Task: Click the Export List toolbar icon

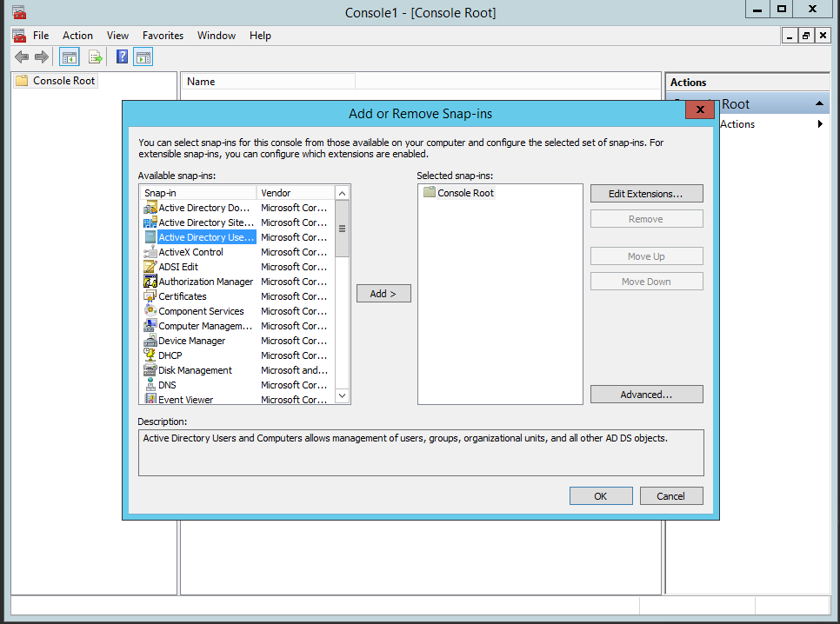Action: [x=96, y=56]
